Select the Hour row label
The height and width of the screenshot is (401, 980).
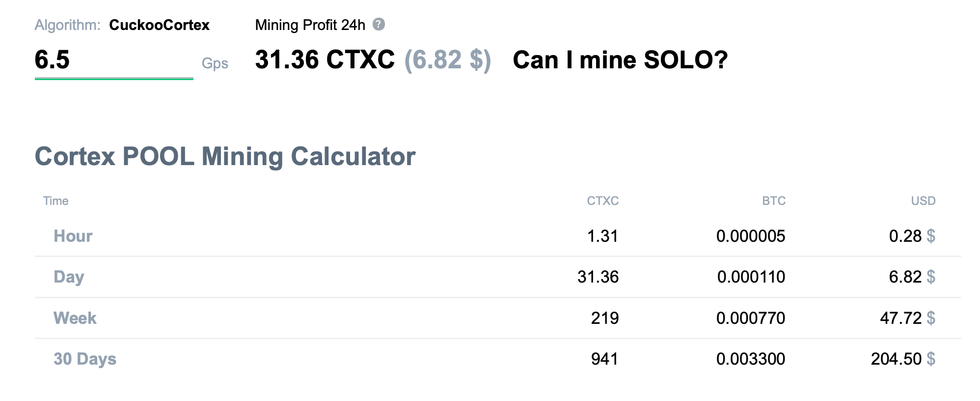point(73,236)
